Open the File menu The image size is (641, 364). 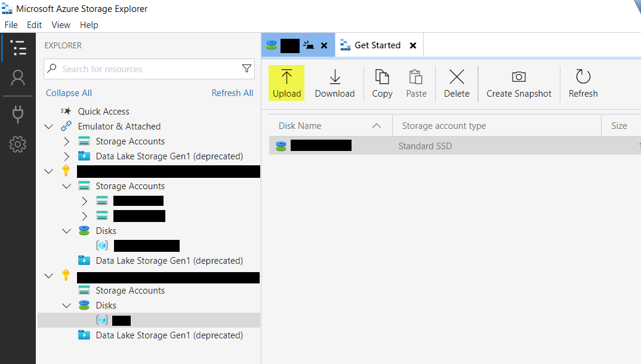(11, 25)
